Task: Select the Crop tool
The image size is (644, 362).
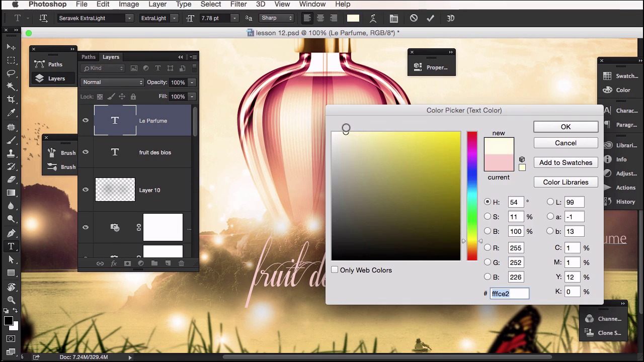Action: 11,100
